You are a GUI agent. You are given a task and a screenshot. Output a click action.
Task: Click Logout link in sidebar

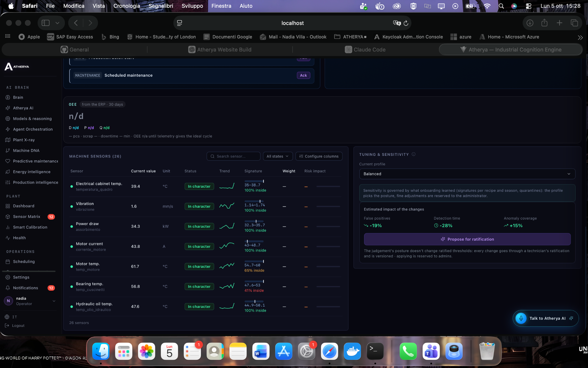(15, 325)
